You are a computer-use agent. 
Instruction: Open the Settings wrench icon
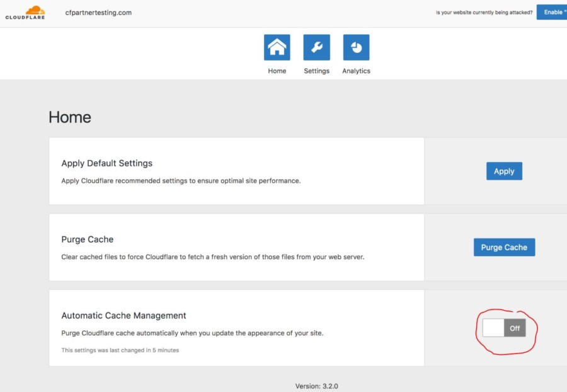point(317,47)
